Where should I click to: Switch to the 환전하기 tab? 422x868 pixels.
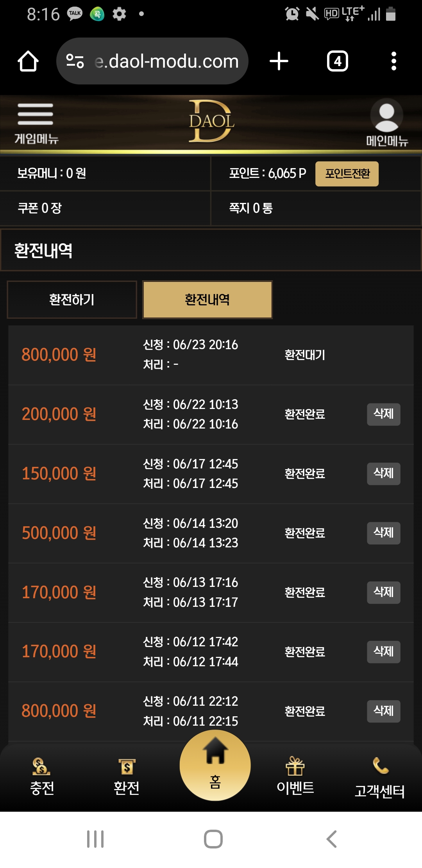72,299
